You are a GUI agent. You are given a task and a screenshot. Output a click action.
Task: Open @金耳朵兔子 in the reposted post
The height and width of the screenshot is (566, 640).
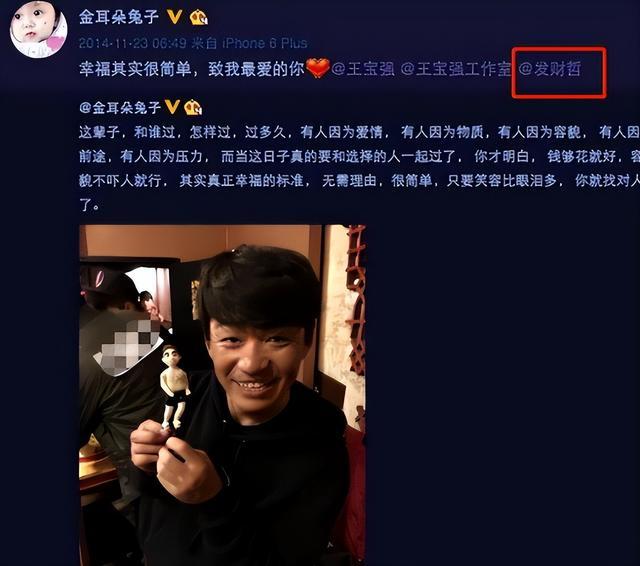(x=120, y=107)
